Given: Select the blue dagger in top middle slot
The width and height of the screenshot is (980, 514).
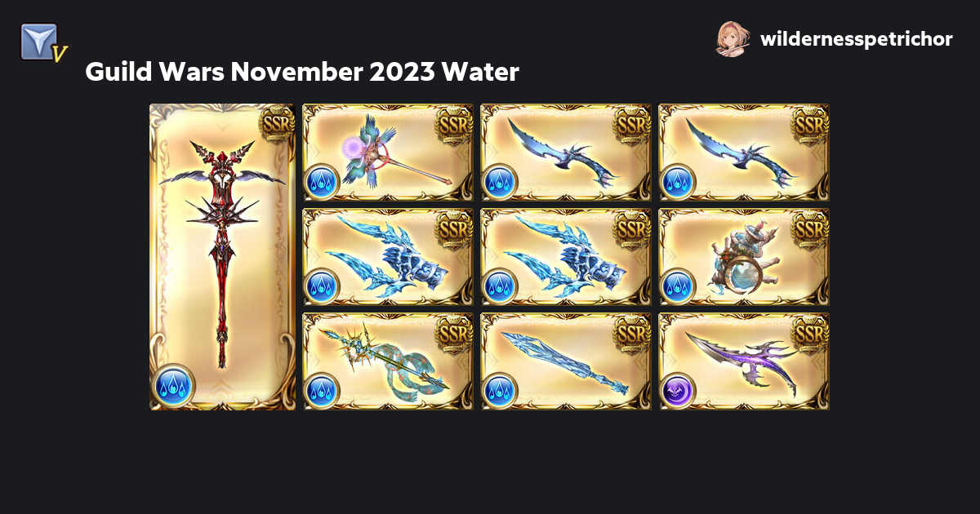Looking at the screenshot, I should coord(566,152).
